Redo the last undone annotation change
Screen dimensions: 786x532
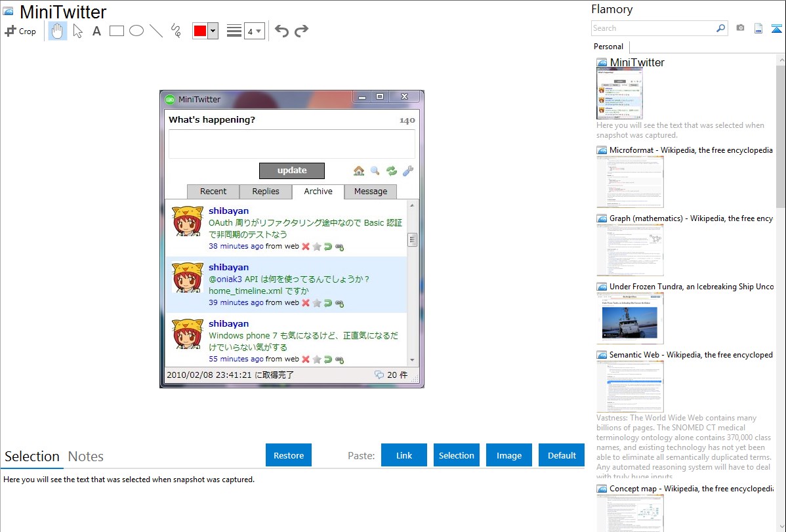[x=301, y=31]
